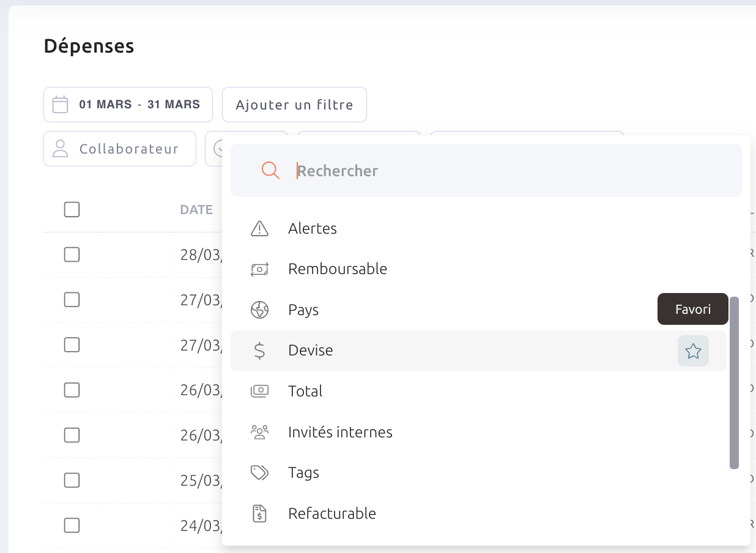The height and width of the screenshot is (553, 756).
Task: Click the Remboursable money icon
Action: coord(260,269)
